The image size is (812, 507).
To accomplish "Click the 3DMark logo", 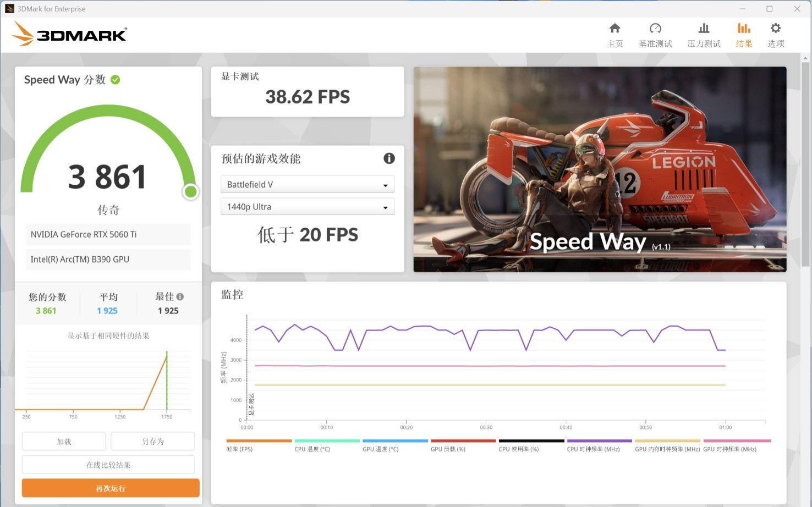I will (x=68, y=33).
